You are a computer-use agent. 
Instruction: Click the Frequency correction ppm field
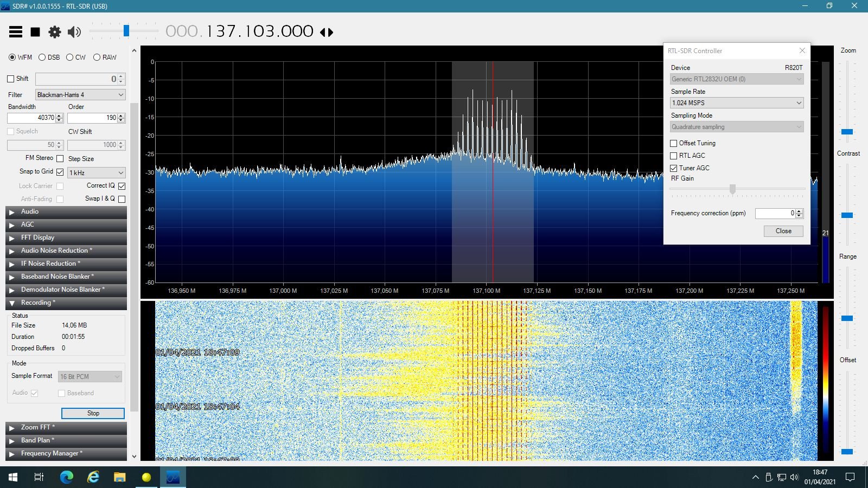pyautogui.click(x=775, y=213)
